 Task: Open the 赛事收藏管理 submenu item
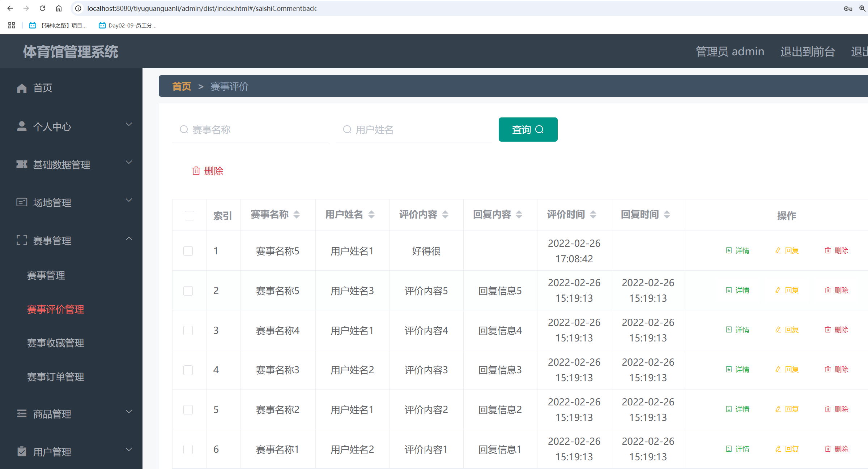coord(56,343)
